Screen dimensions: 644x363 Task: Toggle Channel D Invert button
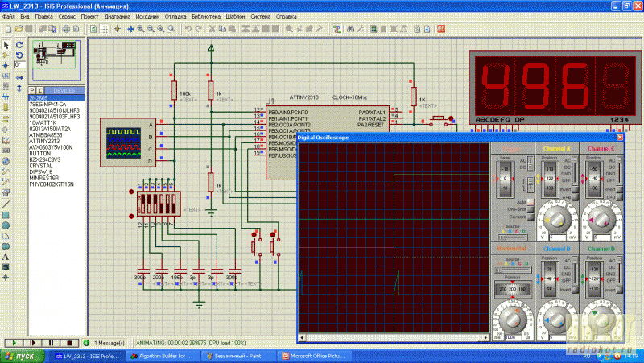click(619, 290)
